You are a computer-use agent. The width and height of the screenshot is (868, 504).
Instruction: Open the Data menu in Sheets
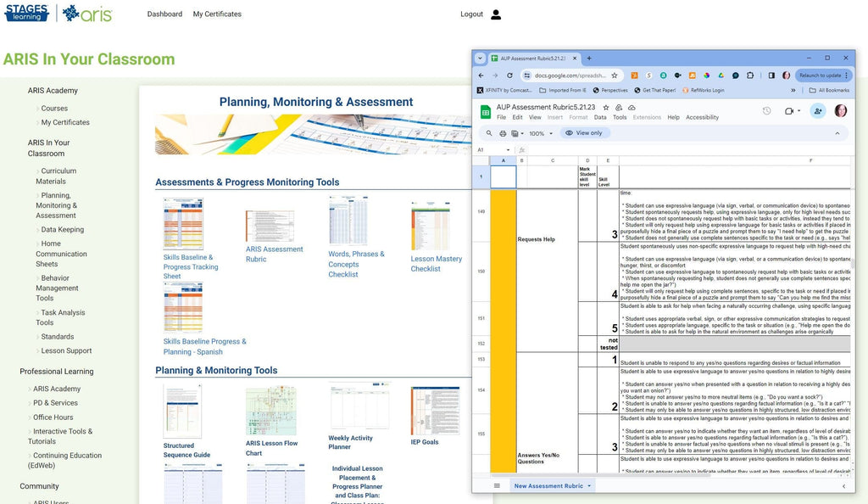[599, 118]
